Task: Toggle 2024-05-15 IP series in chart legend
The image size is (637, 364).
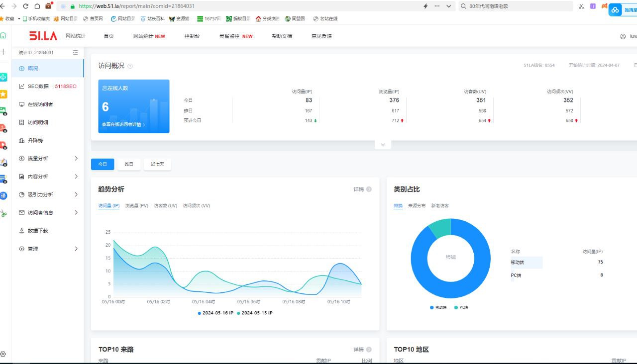Action: [x=254, y=313]
